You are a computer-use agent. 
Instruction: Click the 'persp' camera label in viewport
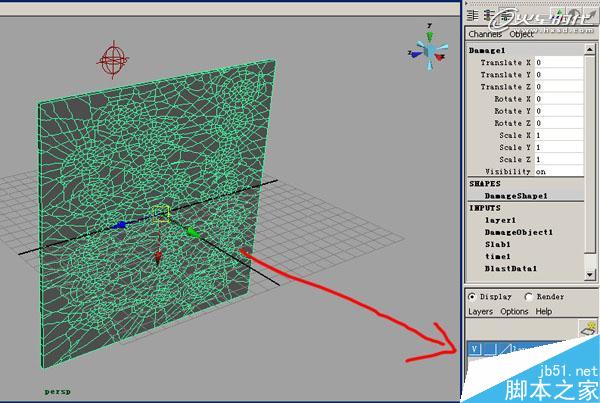point(57,392)
